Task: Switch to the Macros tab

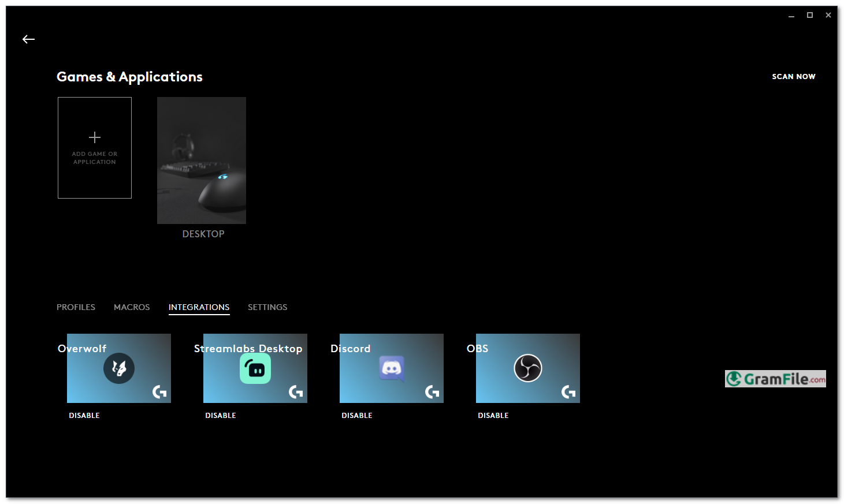Action: click(132, 307)
